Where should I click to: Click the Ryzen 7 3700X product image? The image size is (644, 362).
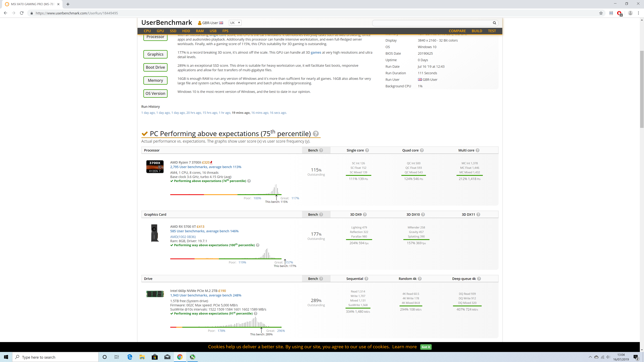pos(155,167)
